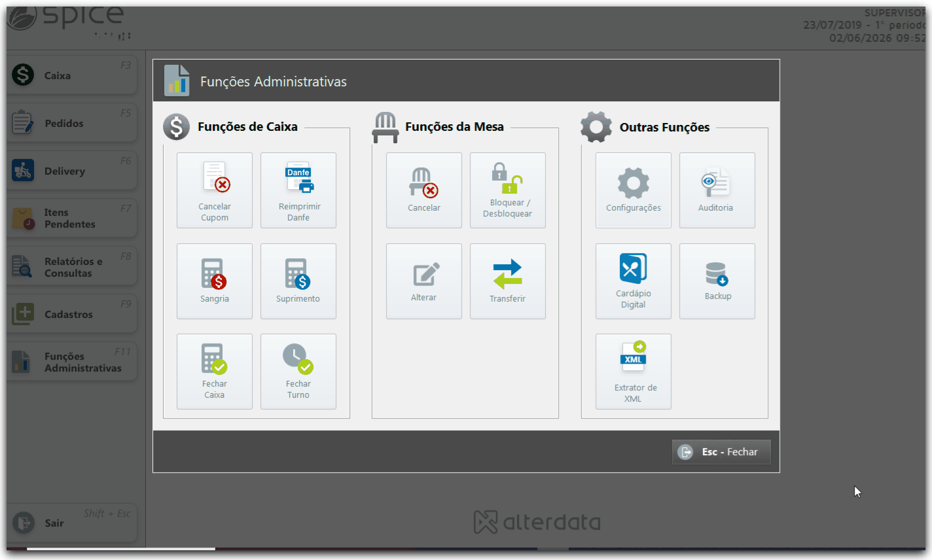Screen dimensions: 932x560
Task: Open Pedidos from the sidebar
Action: tap(72, 122)
